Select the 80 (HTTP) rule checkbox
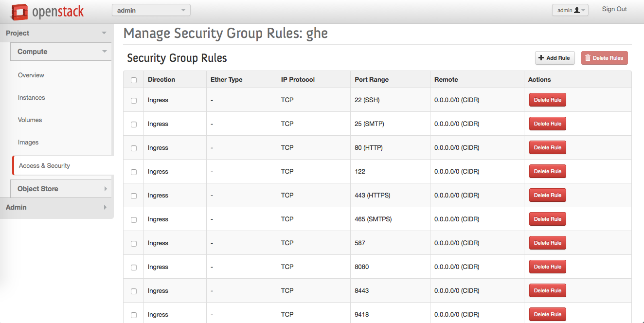 pyautogui.click(x=134, y=148)
